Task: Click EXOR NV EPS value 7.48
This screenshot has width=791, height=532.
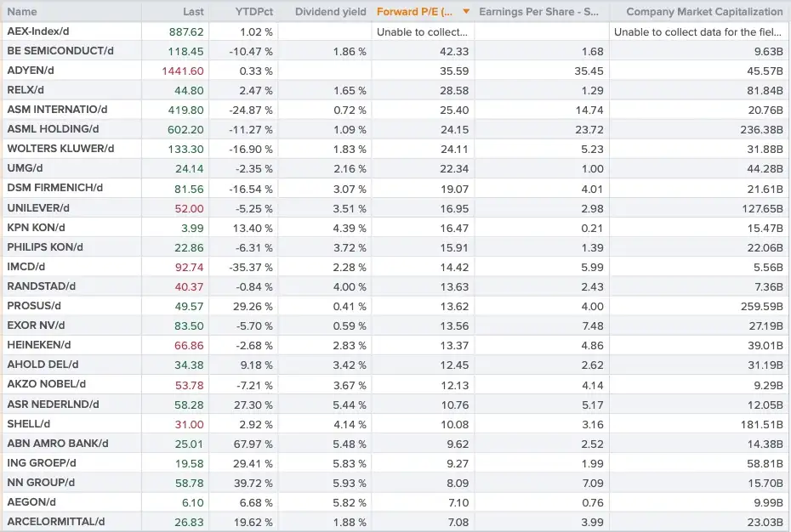Action: pyautogui.click(x=592, y=325)
